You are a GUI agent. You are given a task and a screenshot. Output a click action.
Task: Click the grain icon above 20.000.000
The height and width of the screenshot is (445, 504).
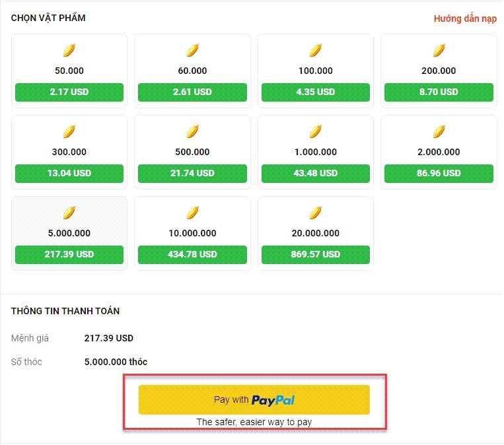pos(316,213)
